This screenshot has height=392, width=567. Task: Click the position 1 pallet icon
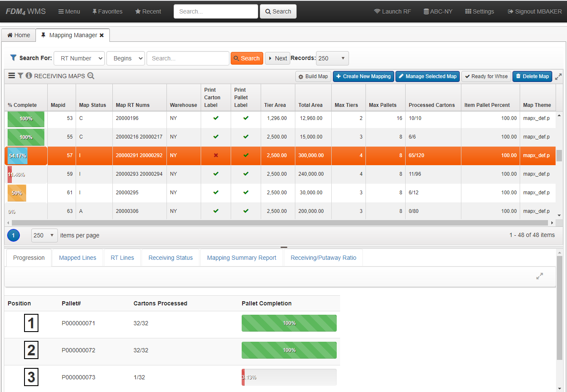pyautogui.click(x=31, y=323)
